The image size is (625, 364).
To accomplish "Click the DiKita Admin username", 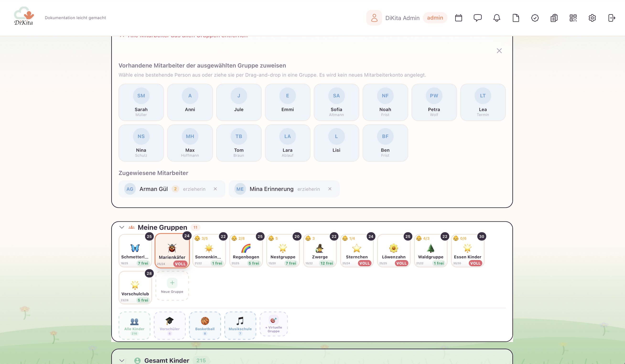I will (x=402, y=18).
